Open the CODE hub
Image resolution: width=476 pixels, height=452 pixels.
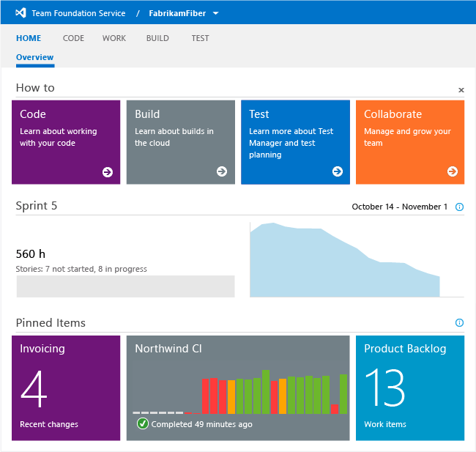73,38
